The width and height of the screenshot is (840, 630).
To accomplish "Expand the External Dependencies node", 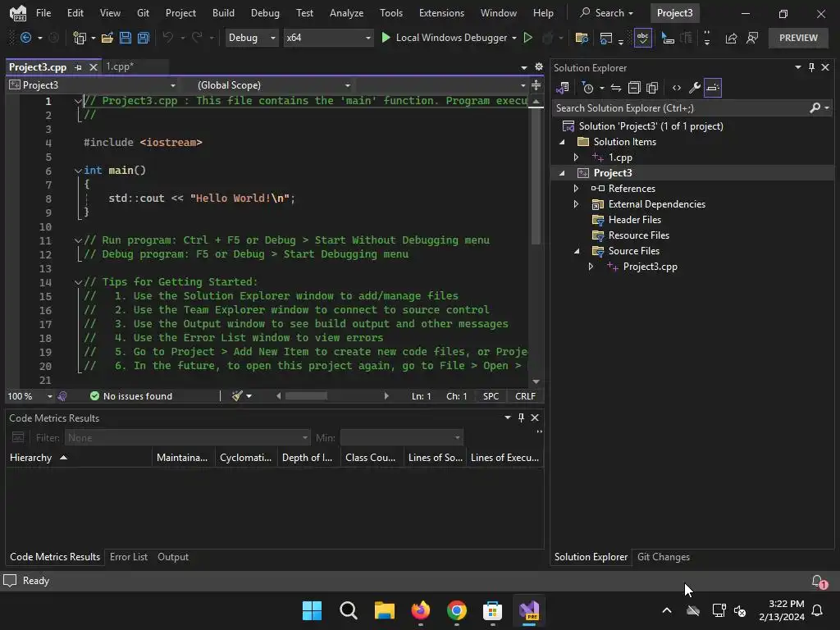I will click(576, 204).
